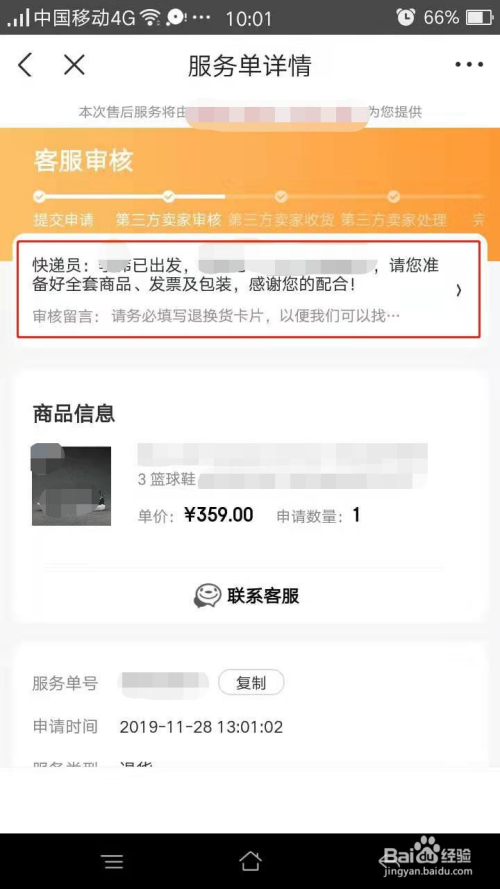Open the Android home button

tap(250, 862)
